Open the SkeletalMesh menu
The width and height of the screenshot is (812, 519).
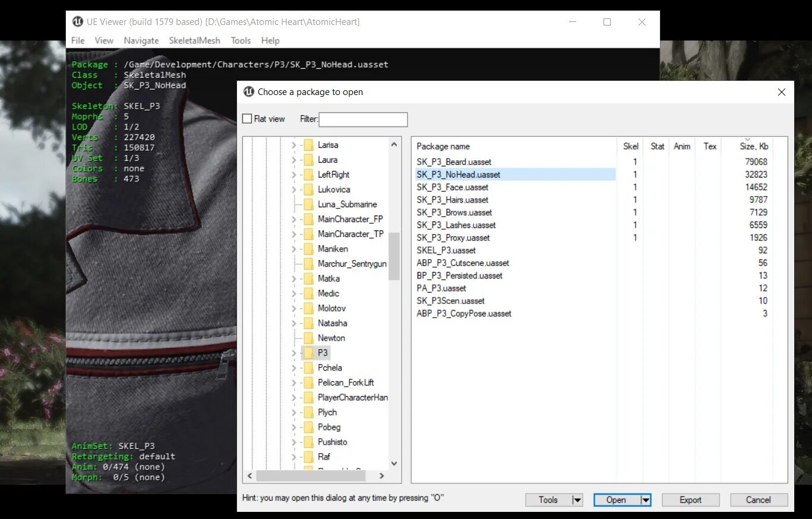pos(195,40)
